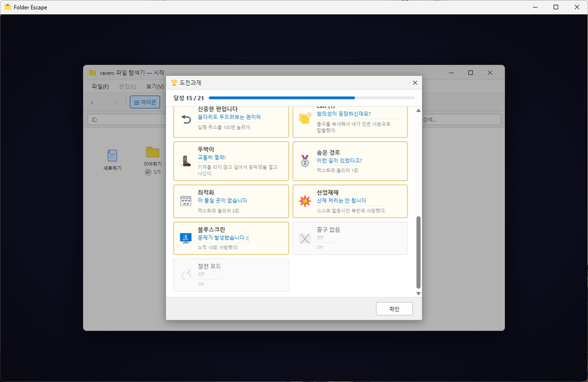Click the 교통비 절약! subtitle text
This screenshot has width=588, height=382.
coord(212,157)
